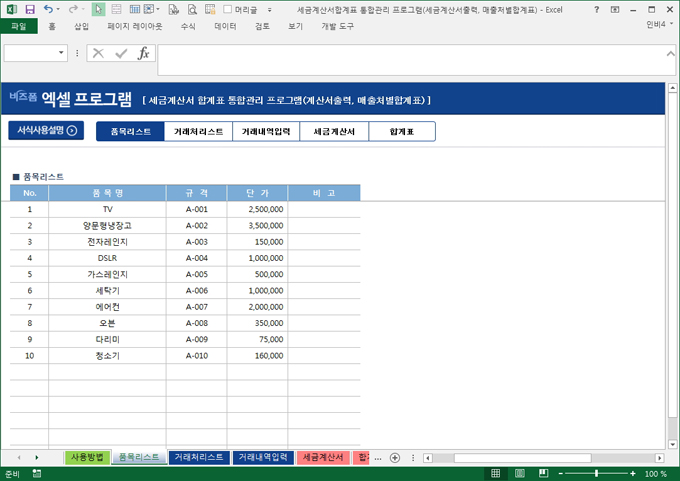Click the 서식사용설명 button
Viewport: 680px width, 481px height.
click(46, 130)
